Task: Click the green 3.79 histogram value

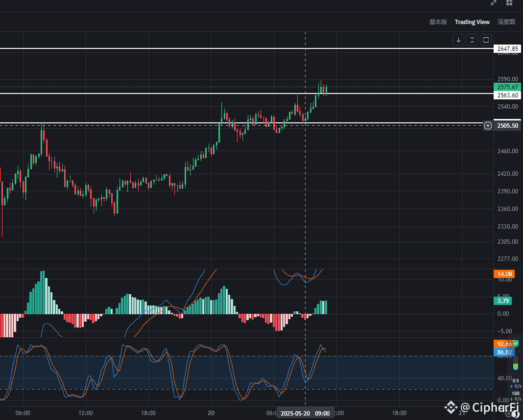Action: pyautogui.click(x=502, y=301)
